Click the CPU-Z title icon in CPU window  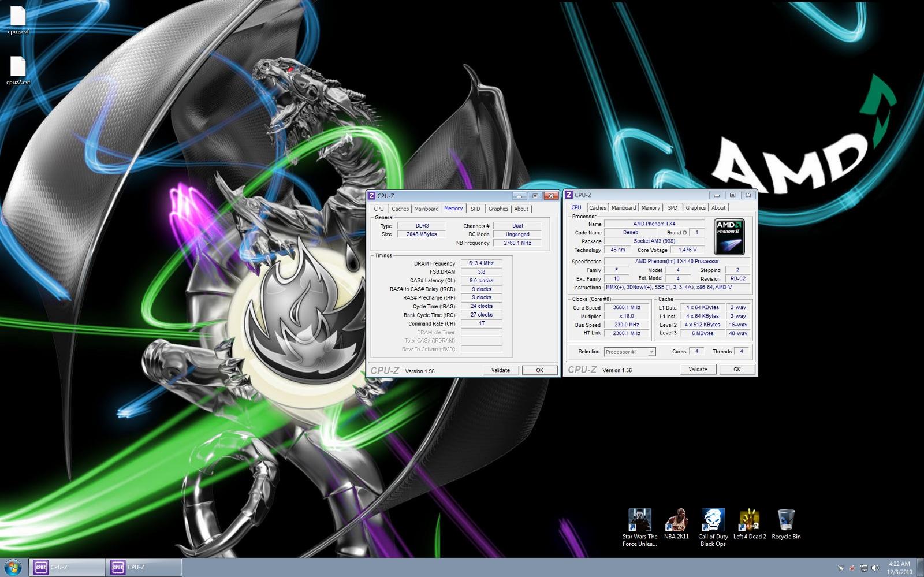click(569, 195)
